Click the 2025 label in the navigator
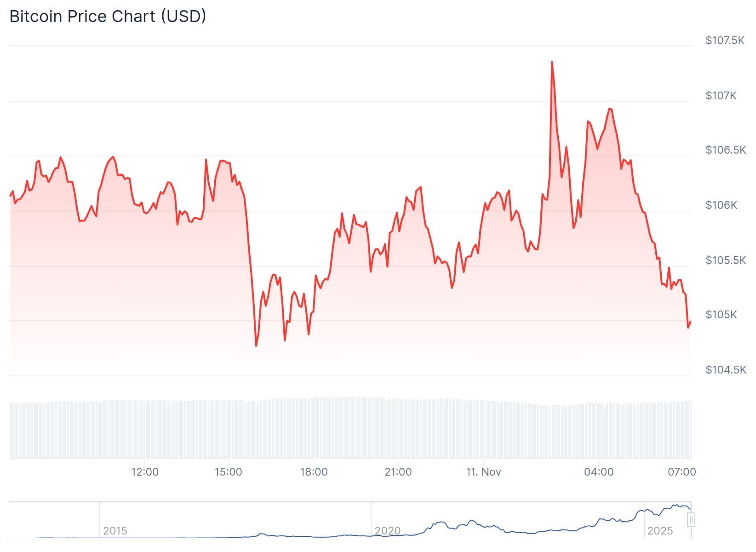 pos(660,531)
